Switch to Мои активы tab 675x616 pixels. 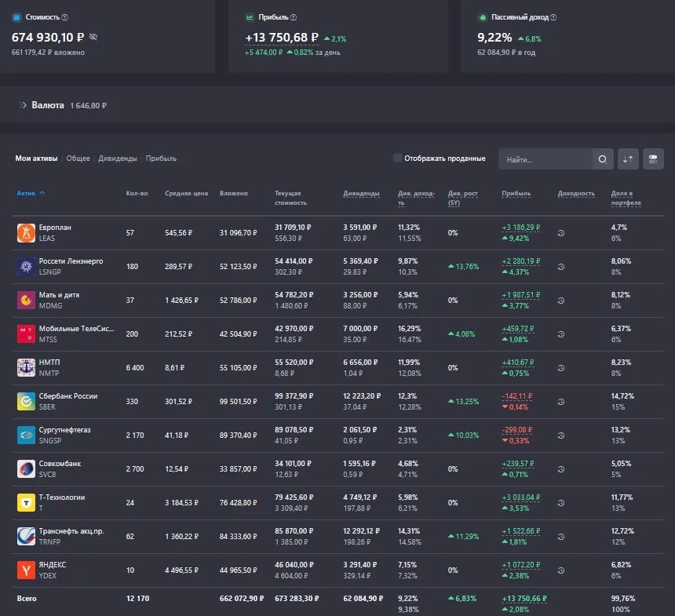[x=37, y=159]
